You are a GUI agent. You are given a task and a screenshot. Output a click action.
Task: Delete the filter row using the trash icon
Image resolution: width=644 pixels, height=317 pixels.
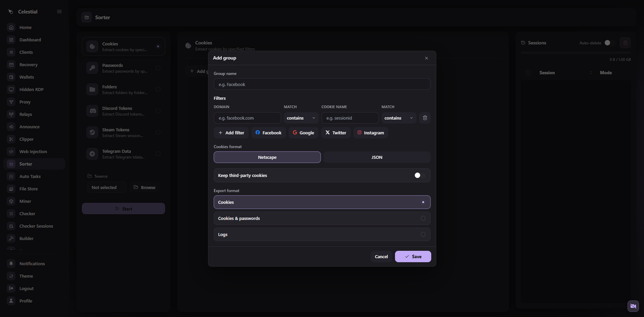[425, 118]
